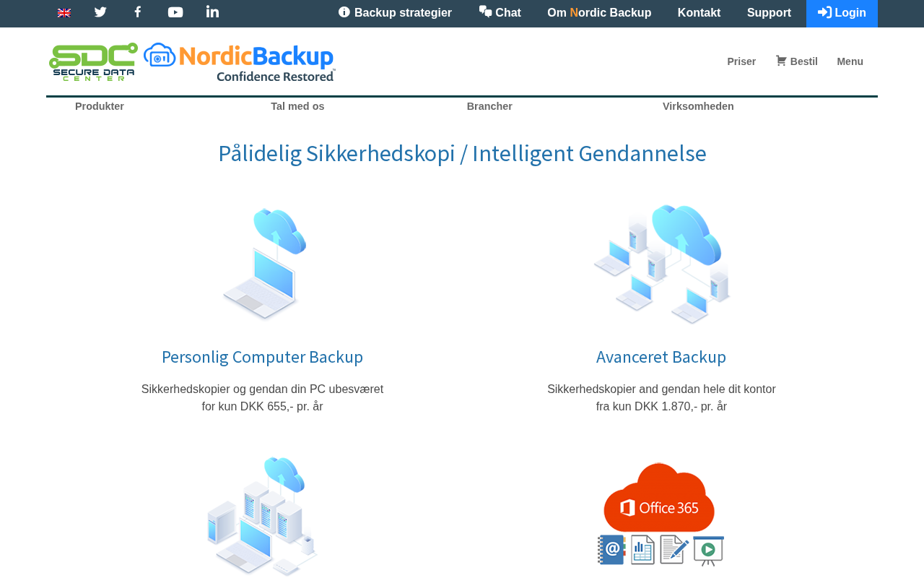Click the Login button
This screenshot has height=578, width=924.
(842, 13)
